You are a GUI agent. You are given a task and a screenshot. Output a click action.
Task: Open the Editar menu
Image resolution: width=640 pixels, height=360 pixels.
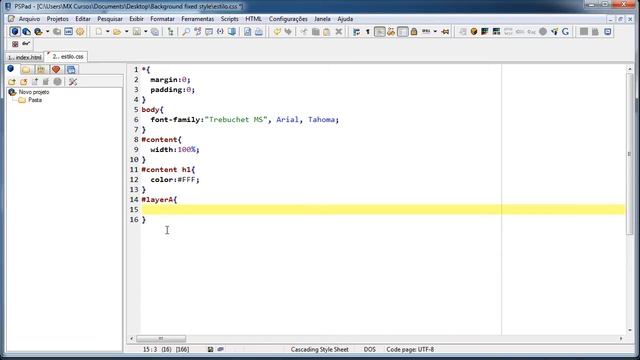[83, 19]
